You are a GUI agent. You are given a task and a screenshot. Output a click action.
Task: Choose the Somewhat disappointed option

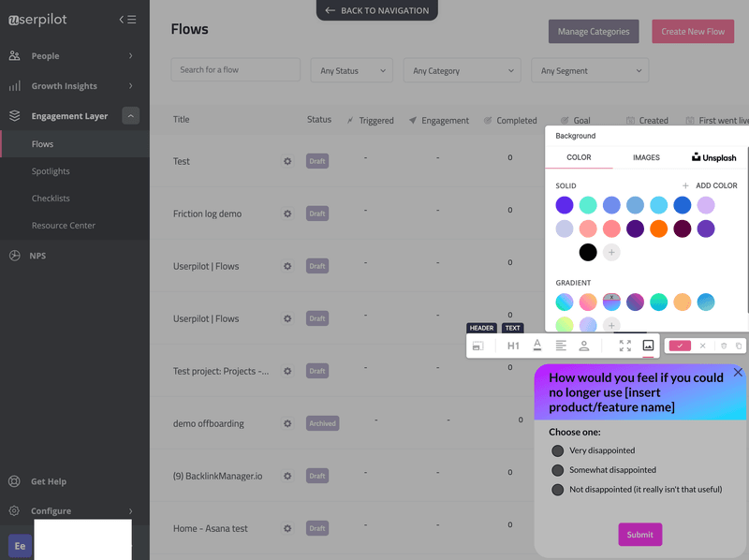click(559, 469)
